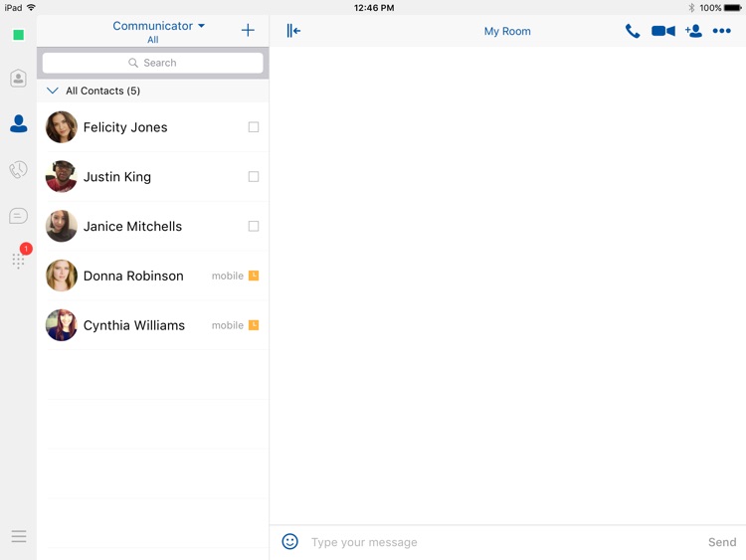Viewport: 746px width, 560px height.
Task: Click the add participant icon
Action: [x=693, y=31]
